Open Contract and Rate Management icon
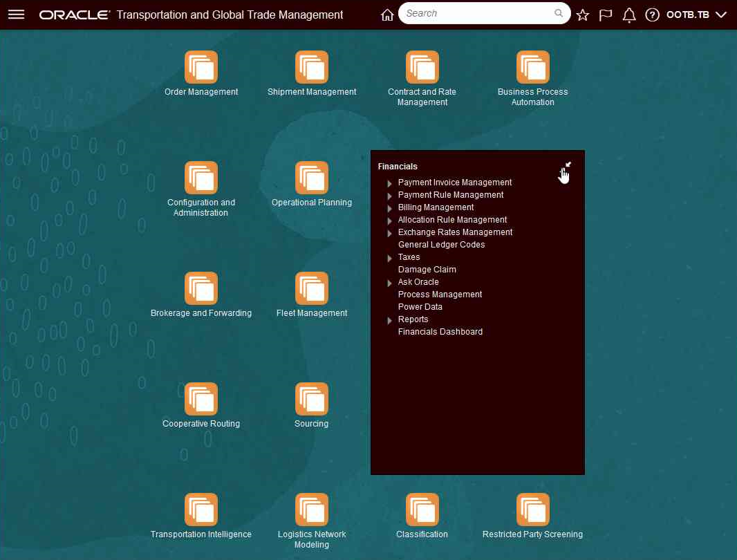 point(422,67)
